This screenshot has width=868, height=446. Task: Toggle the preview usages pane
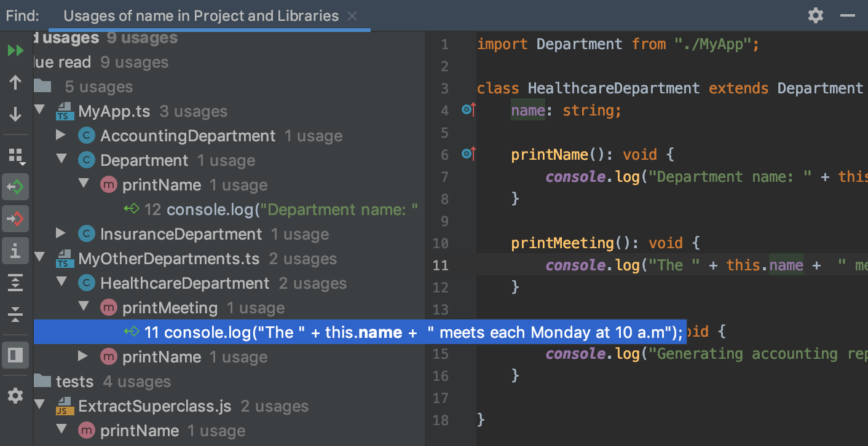(15, 354)
